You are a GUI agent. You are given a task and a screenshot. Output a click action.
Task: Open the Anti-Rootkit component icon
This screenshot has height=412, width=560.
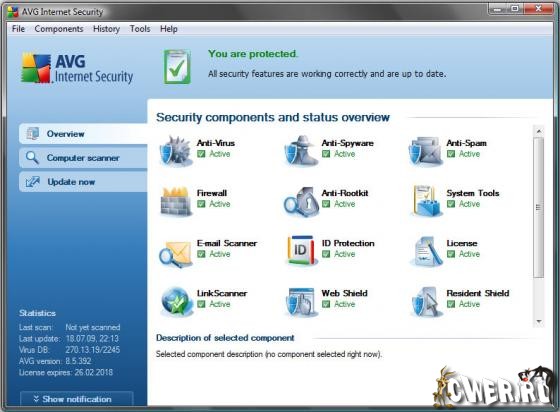point(301,201)
